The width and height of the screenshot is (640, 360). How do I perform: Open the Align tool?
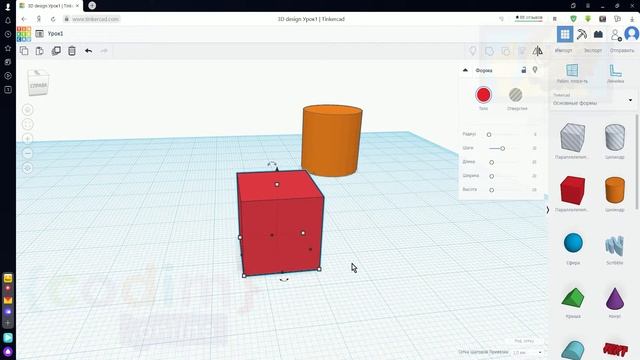coord(522,51)
